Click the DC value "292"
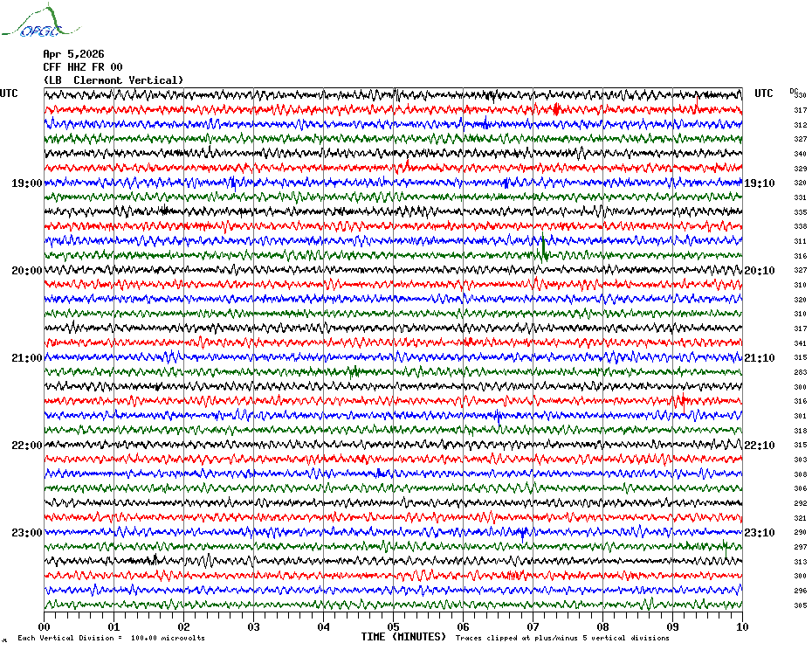Screen dimensions: 812x650 point(801,504)
